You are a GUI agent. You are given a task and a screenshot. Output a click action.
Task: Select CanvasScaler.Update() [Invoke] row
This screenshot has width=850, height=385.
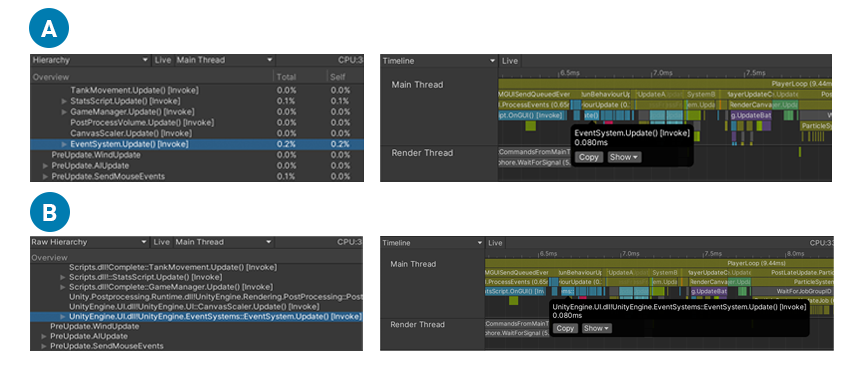(197, 133)
